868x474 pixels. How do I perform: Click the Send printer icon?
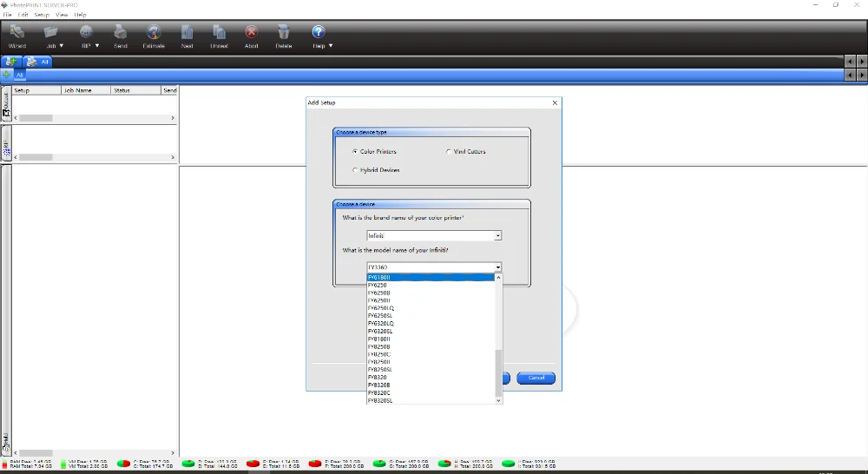click(x=120, y=32)
